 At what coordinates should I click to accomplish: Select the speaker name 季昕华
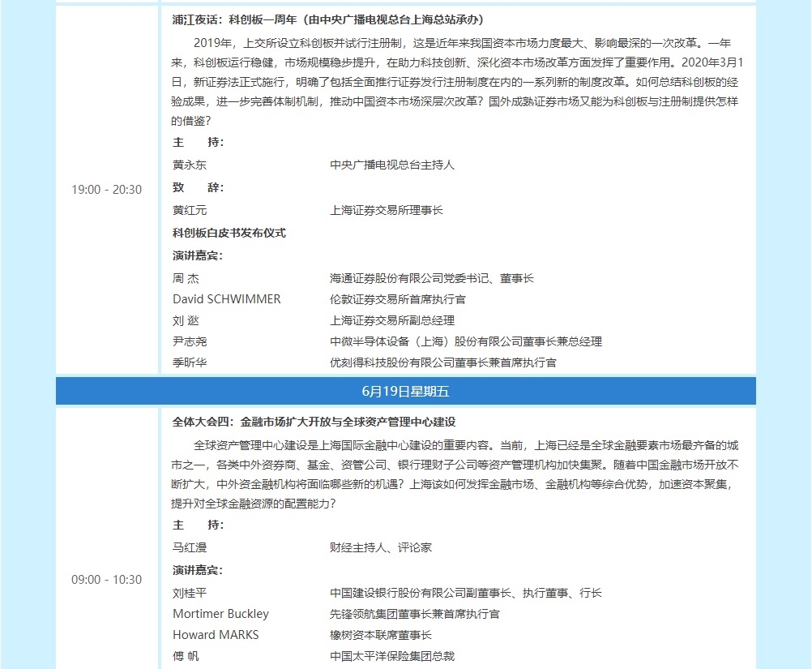tap(190, 362)
